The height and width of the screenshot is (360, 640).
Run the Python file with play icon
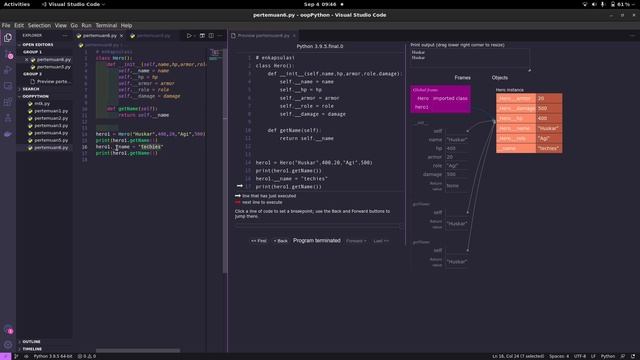coord(189,36)
